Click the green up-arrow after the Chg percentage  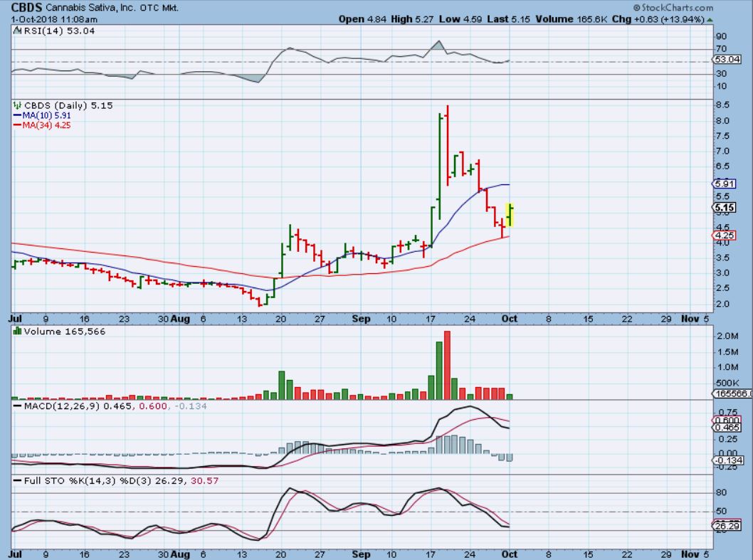pos(710,20)
